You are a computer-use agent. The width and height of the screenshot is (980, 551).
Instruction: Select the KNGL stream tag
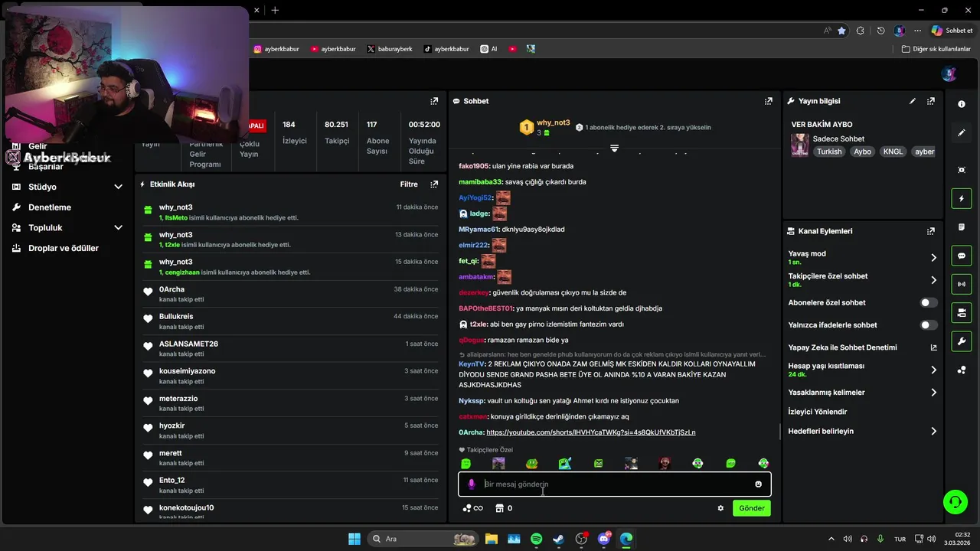[893, 152]
